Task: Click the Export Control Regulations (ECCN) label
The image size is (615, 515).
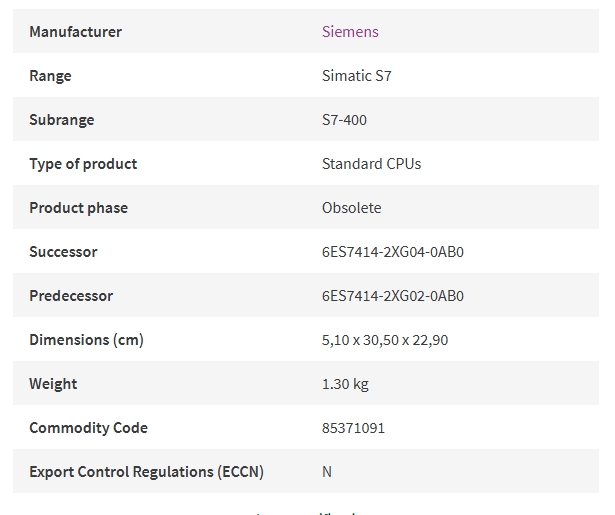Action: 146,472
